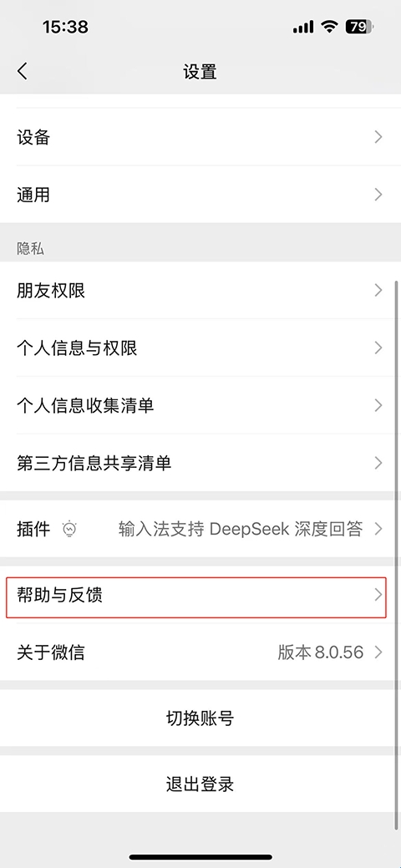Tap the cellular signal bars icon
The height and width of the screenshot is (868, 401).
[303, 27]
